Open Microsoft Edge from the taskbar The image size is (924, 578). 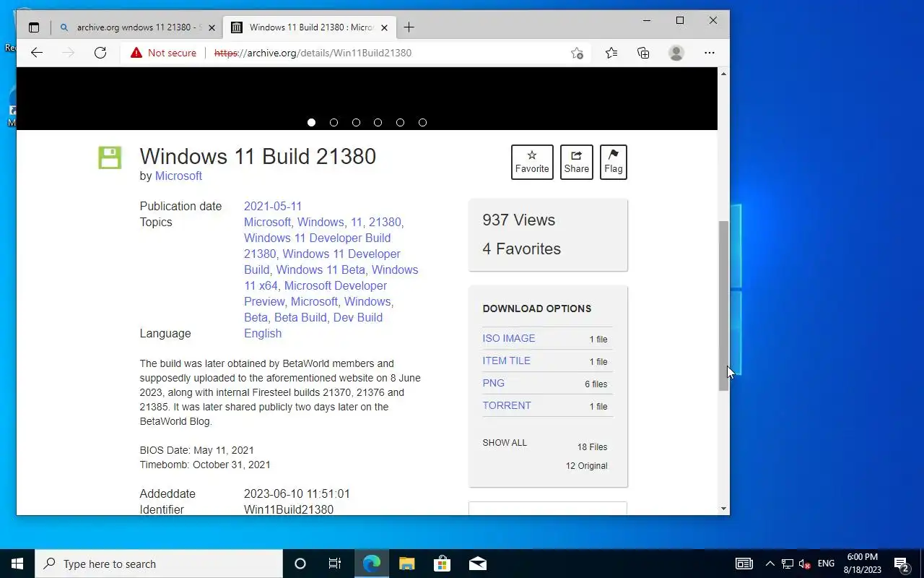point(372,564)
